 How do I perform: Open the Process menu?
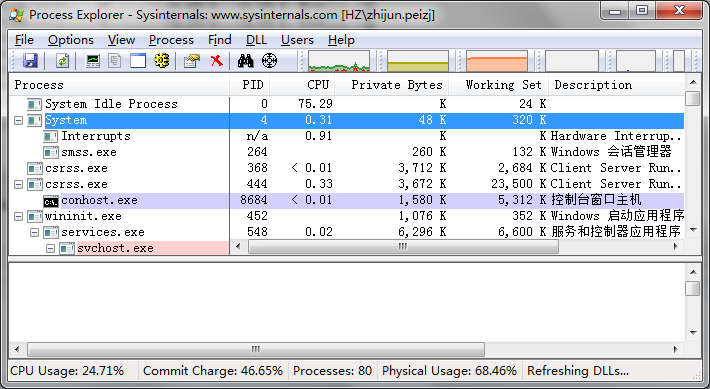(171, 40)
